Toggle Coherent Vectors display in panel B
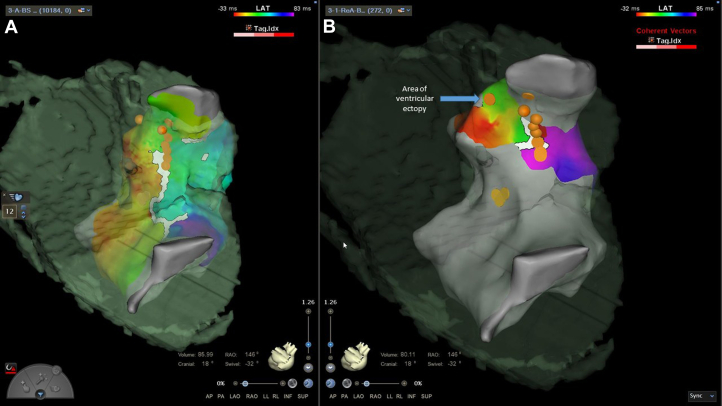This screenshot has width=722, height=406. point(666,31)
